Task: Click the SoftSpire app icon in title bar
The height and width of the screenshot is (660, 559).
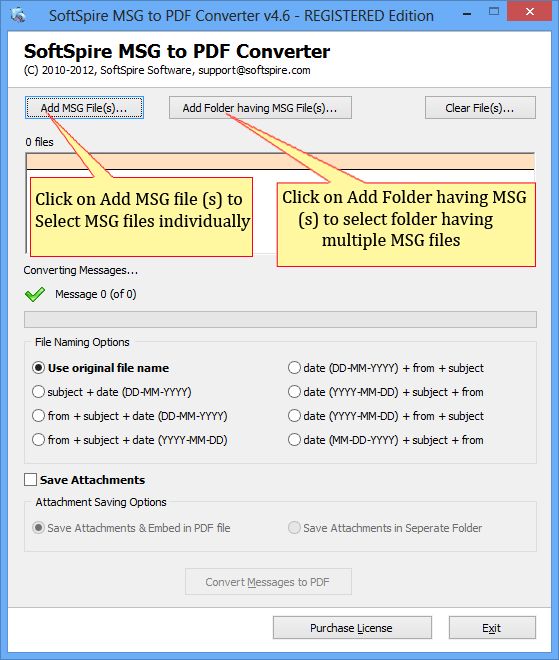Action: tap(18, 15)
